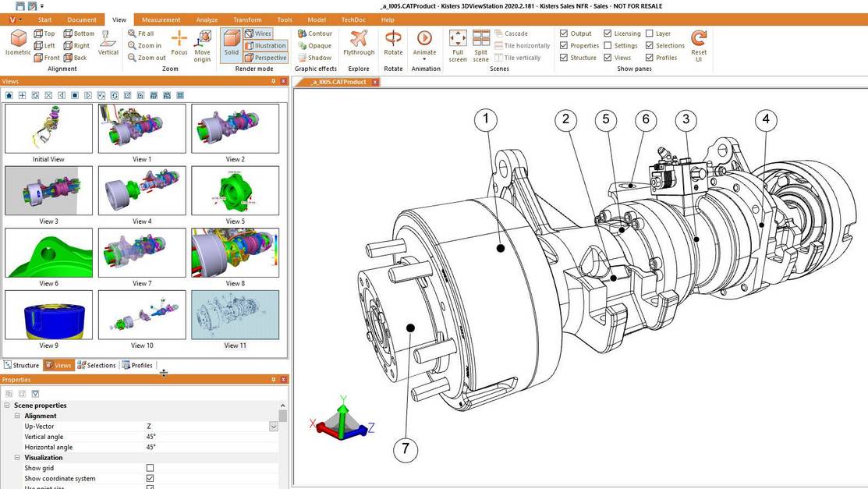
Task: Open the Document ribbon tab
Action: (82, 19)
